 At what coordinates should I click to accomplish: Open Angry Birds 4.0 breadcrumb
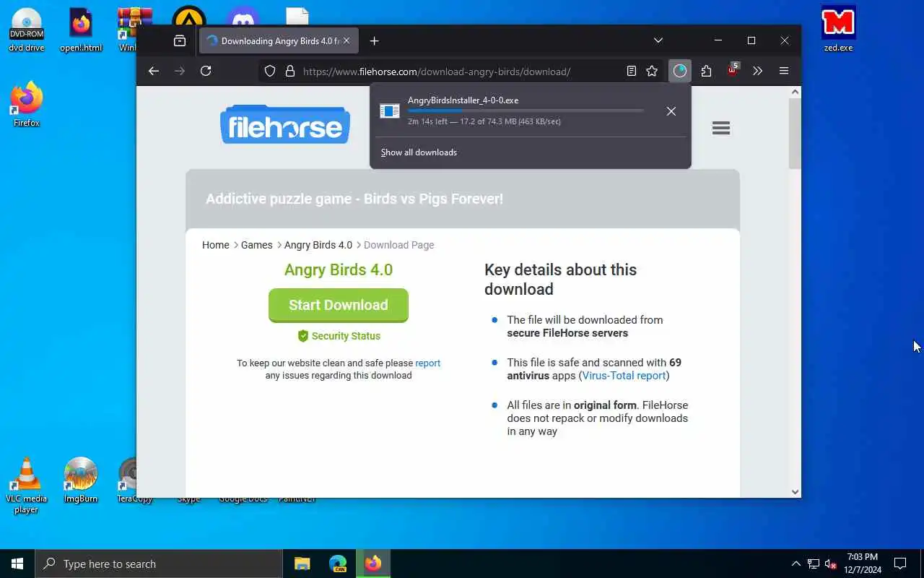[x=318, y=245]
